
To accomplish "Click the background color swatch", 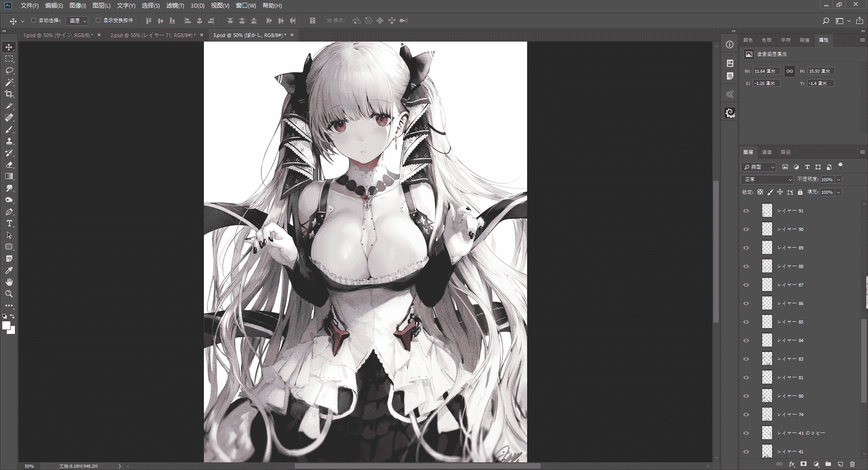I will tap(12, 331).
